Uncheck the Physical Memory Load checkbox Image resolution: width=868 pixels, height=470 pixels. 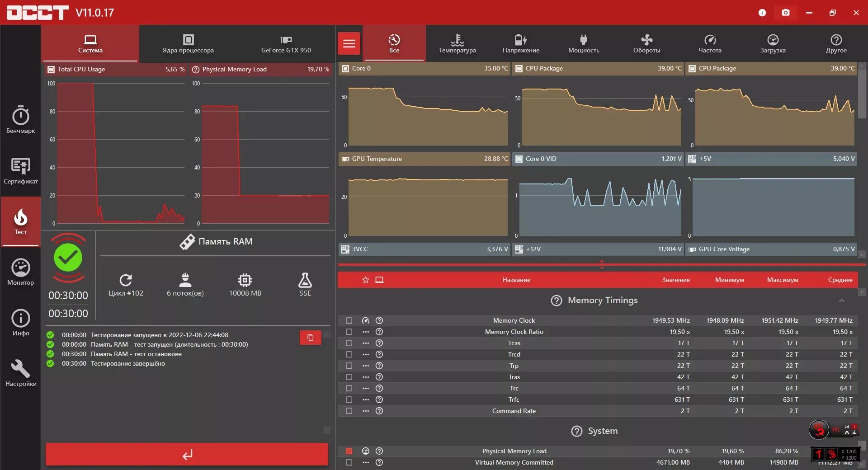(349, 451)
